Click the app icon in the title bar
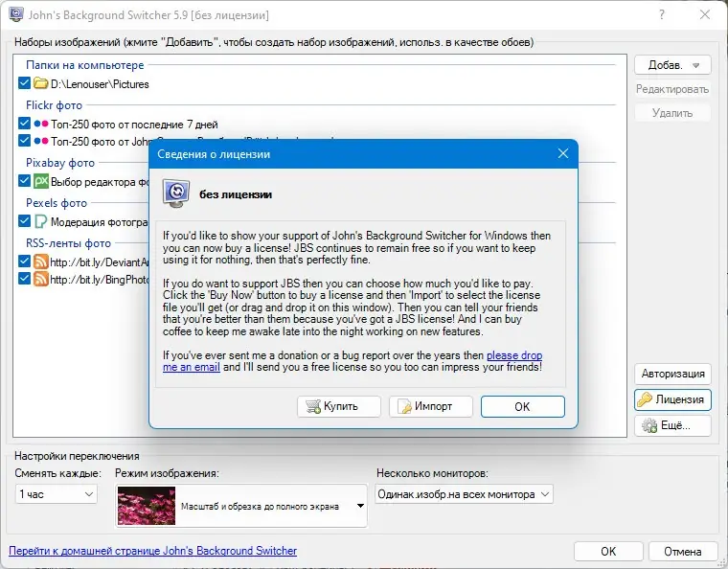728x569 pixels. pyautogui.click(x=16, y=14)
